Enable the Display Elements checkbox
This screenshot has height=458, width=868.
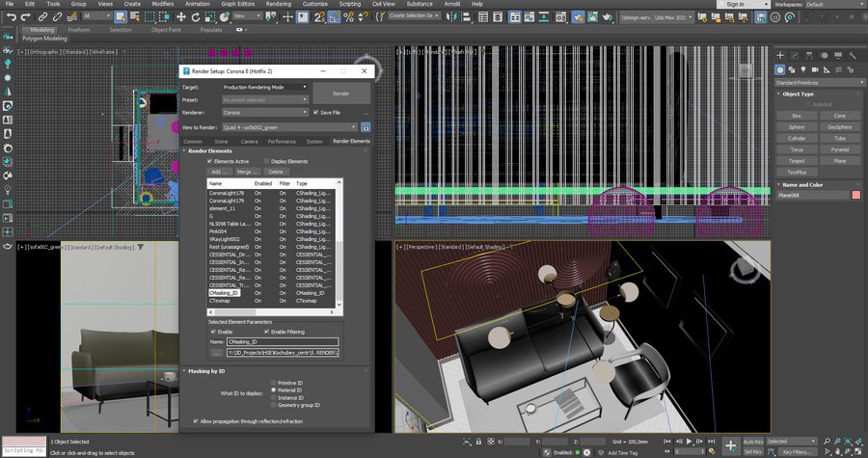click(264, 161)
